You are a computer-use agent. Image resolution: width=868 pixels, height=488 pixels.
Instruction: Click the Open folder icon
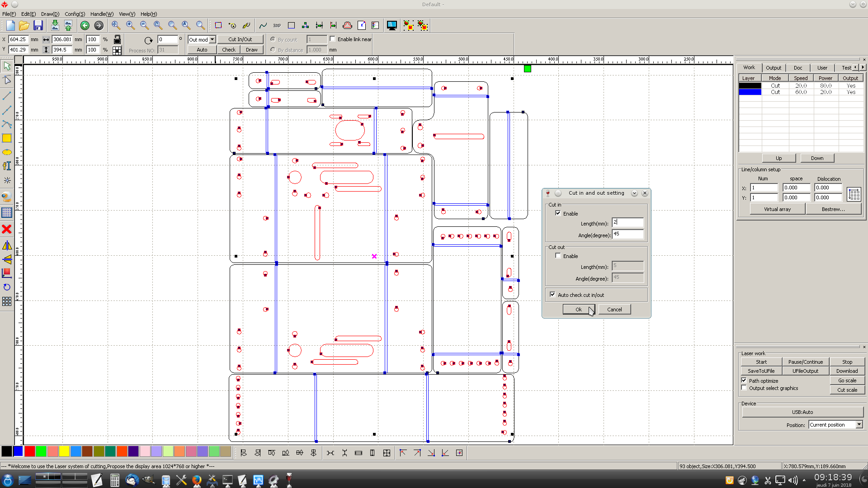tap(24, 26)
